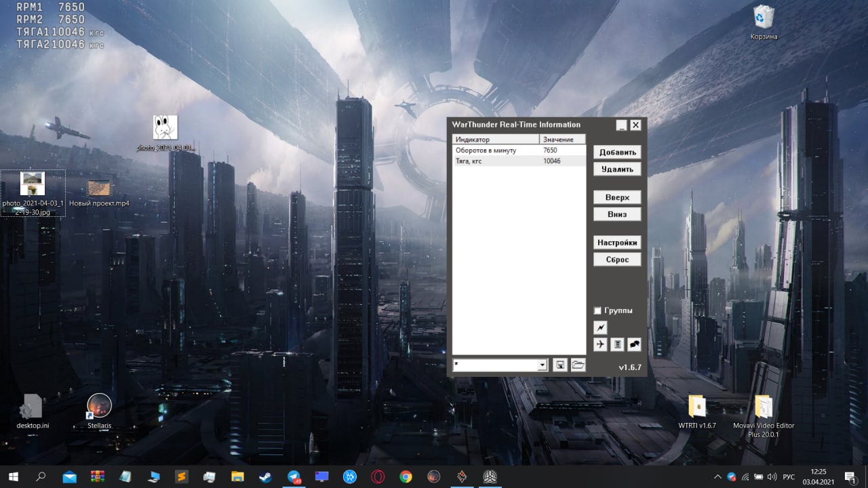
Task: Open File Explorer from taskbar
Action: pyautogui.click(x=237, y=476)
